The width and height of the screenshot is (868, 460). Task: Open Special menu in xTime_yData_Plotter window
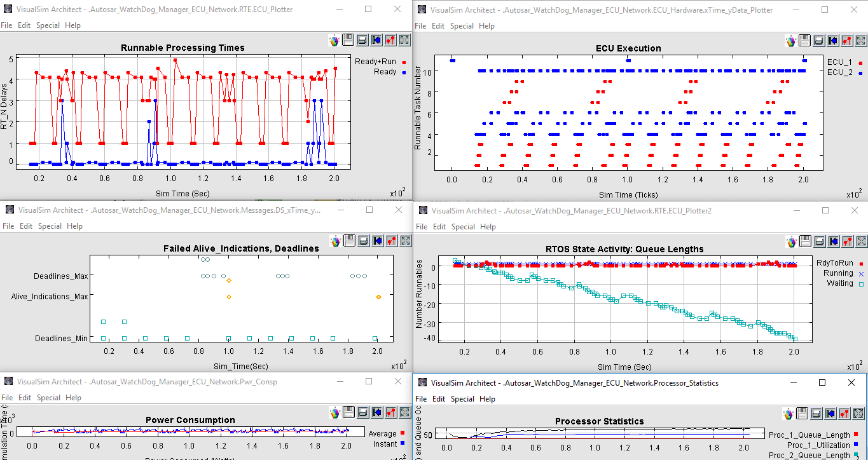(x=462, y=26)
